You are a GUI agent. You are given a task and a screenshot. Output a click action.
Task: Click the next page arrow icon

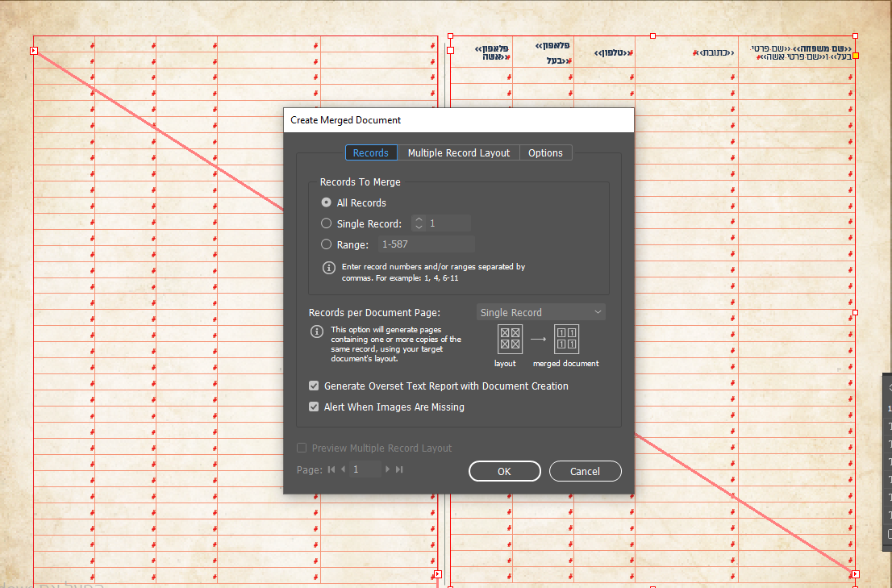[x=387, y=469]
